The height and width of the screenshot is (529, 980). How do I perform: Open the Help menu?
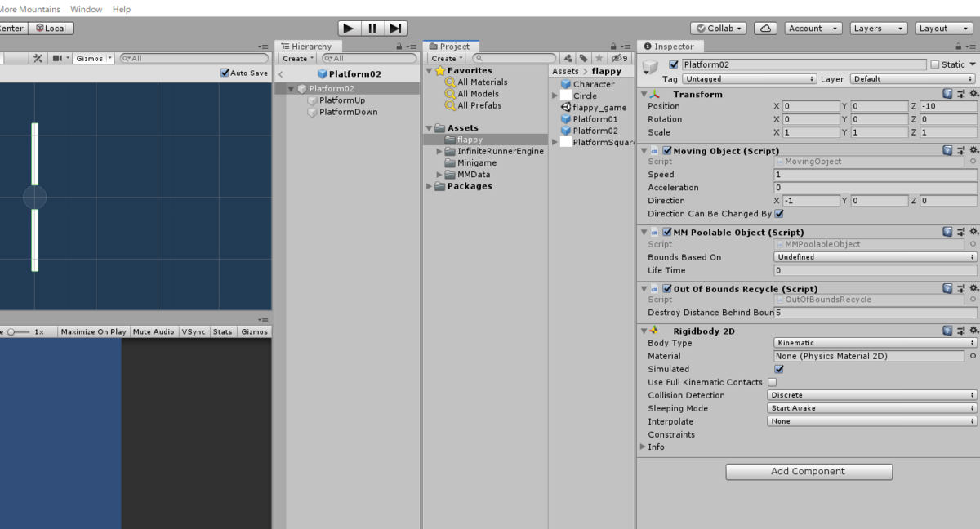pos(122,9)
